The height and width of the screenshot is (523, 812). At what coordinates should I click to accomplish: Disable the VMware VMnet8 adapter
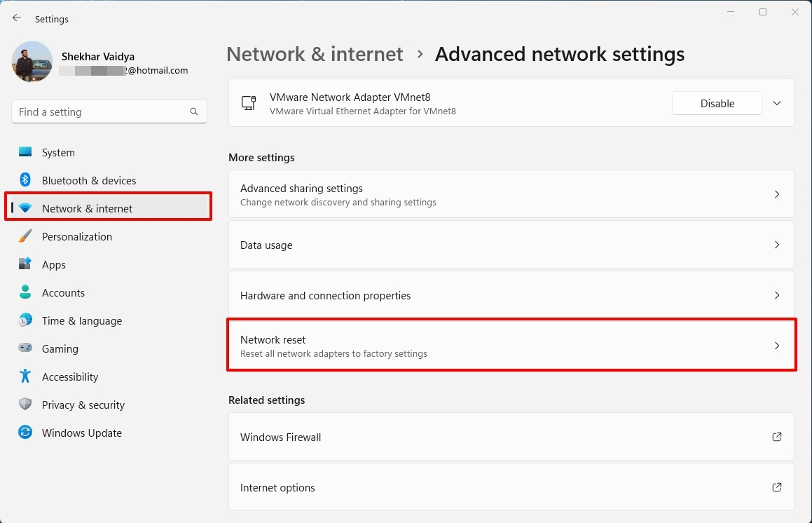pos(717,103)
